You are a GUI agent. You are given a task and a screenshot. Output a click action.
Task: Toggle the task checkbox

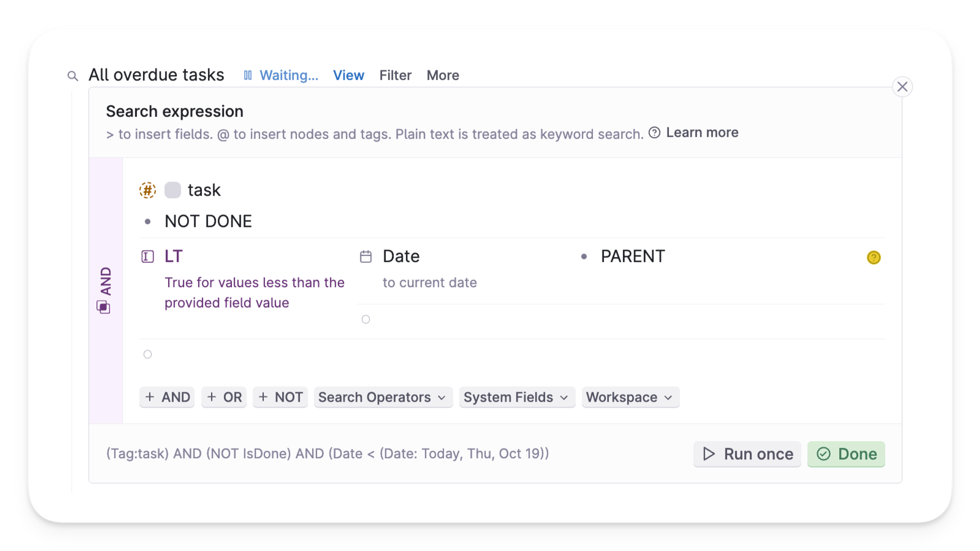172,190
